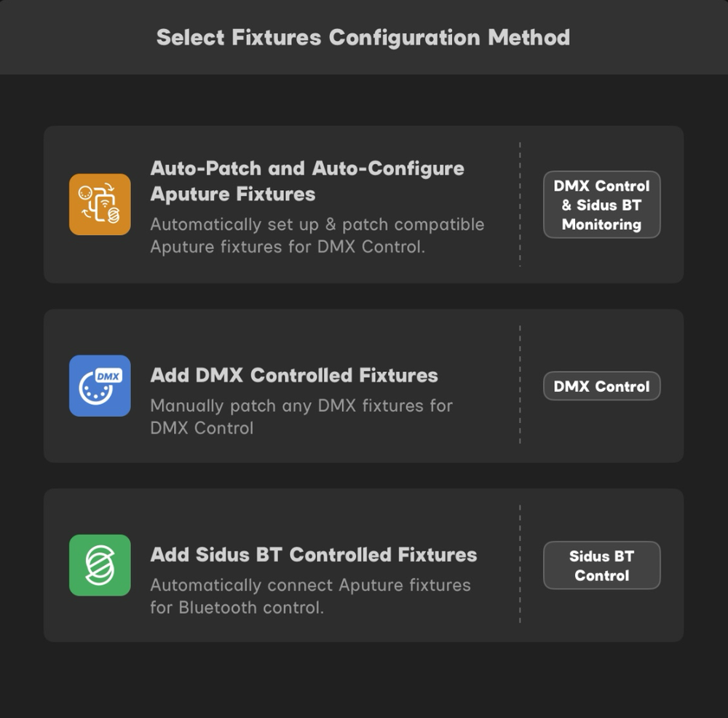728x718 pixels.
Task: Choose the 'Add DMX Controlled Fixtures' heading
Action: [293, 376]
